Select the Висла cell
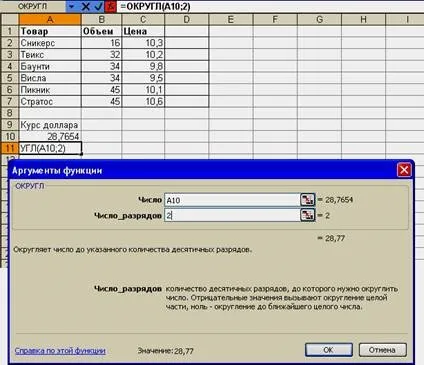Screen dimensions: 424x365 [50, 78]
